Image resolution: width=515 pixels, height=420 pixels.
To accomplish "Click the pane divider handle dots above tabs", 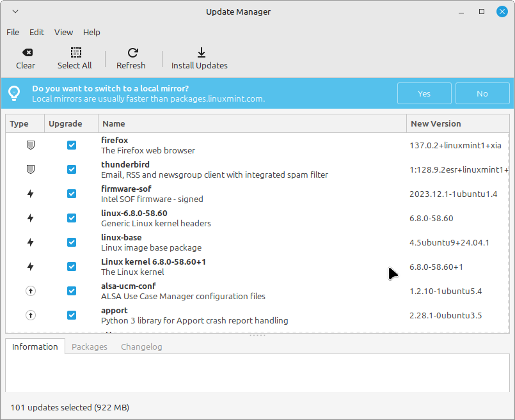I will click(257, 336).
